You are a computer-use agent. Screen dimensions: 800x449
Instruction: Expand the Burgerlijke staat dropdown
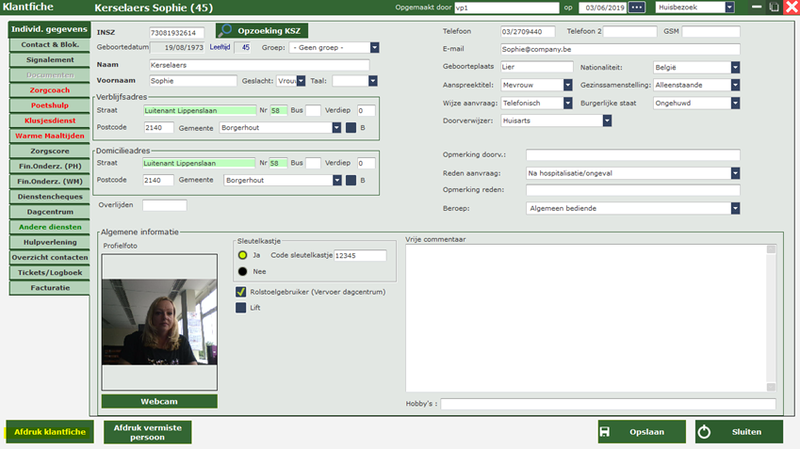click(x=735, y=103)
